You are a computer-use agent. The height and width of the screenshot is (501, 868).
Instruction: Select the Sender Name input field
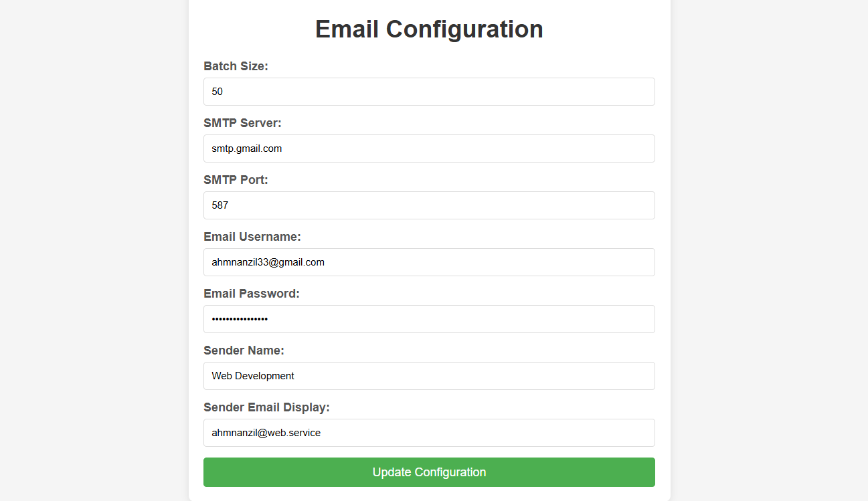(x=429, y=376)
